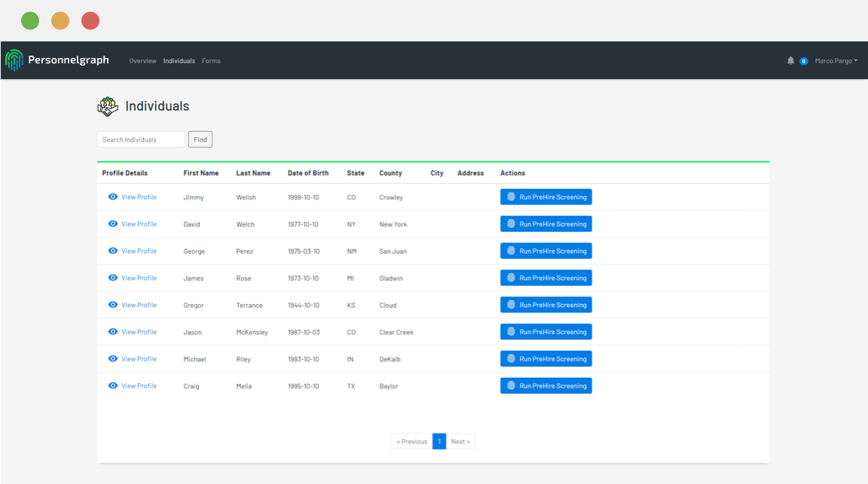Open View Profile link for Jason McKensley
The height and width of the screenshot is (484, 868).
coord(139,332)
